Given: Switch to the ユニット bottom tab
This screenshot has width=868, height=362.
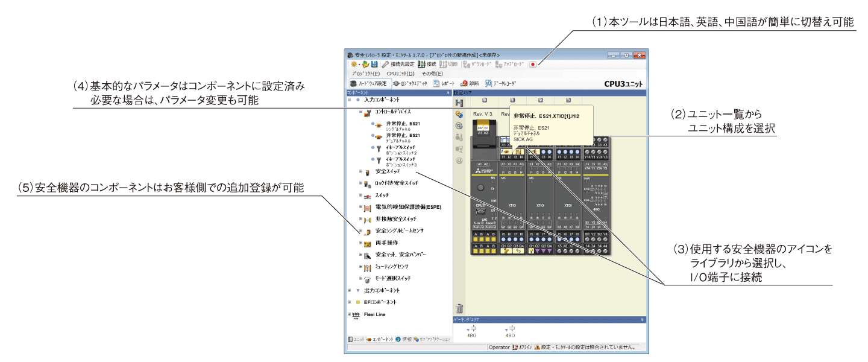Looking at the screenshot, I should coord(356,340).
